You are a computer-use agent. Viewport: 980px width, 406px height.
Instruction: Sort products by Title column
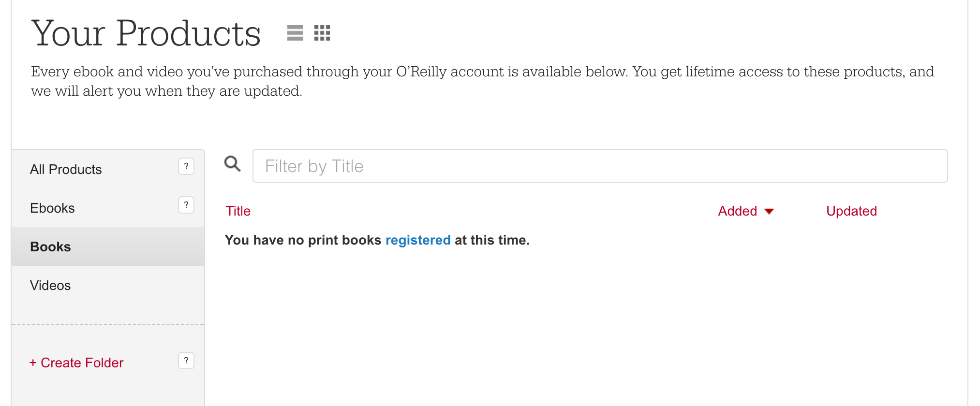point(238,211)
